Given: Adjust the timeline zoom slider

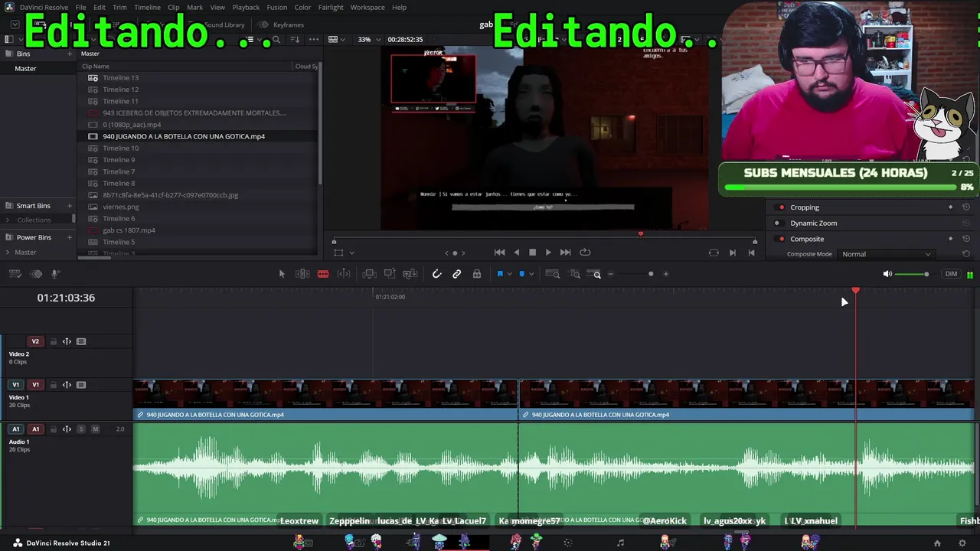Looking at the screenshot, I should click(x=651, y=274).
